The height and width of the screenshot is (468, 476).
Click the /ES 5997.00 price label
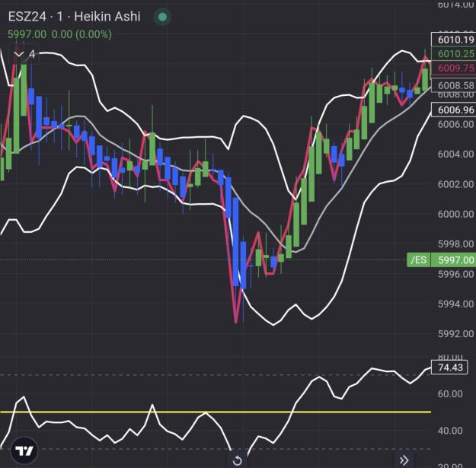[442, 260]
